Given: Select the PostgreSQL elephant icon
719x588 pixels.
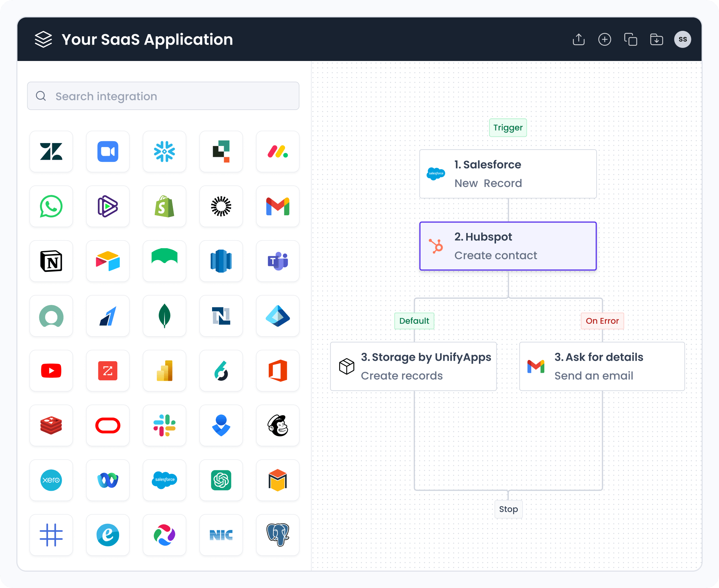Looking at the screenshot, I should (278, 535).
